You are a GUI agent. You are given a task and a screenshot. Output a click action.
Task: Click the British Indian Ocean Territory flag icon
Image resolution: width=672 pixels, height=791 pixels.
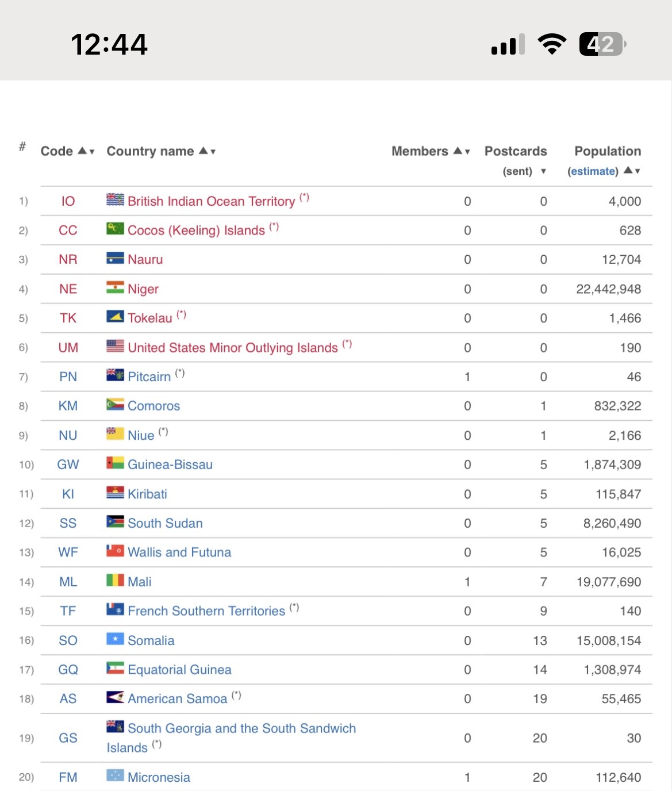click(115, 199)
